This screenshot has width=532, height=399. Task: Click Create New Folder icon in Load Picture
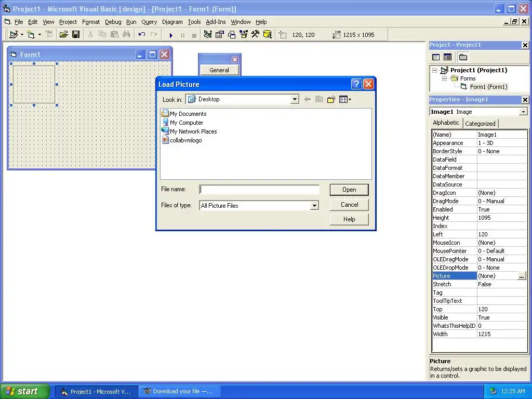[331, 99]
